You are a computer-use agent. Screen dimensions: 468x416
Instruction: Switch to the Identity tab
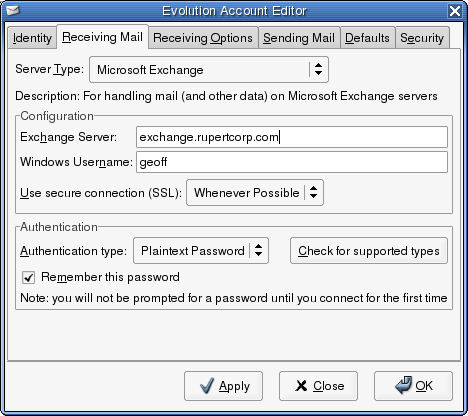32,38
